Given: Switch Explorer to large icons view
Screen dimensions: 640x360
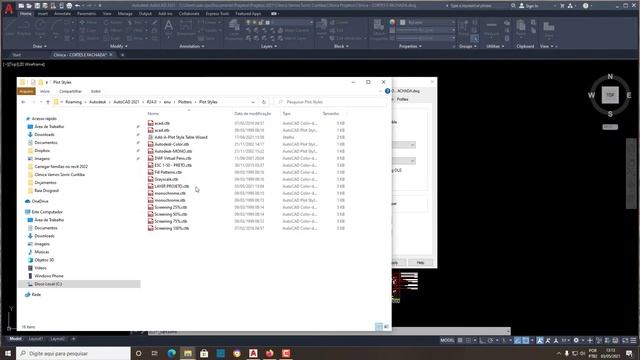Looking at the screenshot, I should (x=386, y=327).
